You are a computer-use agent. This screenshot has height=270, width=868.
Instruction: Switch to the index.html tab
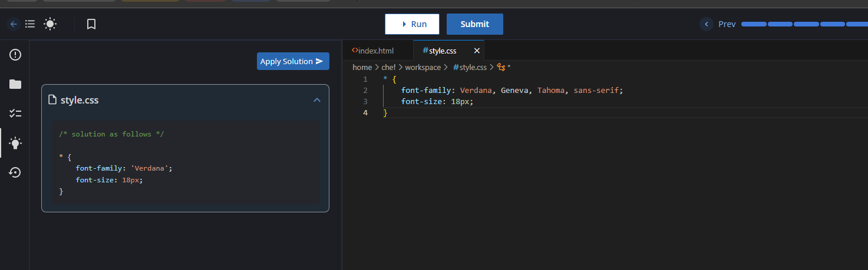click(x=372, y=51)
